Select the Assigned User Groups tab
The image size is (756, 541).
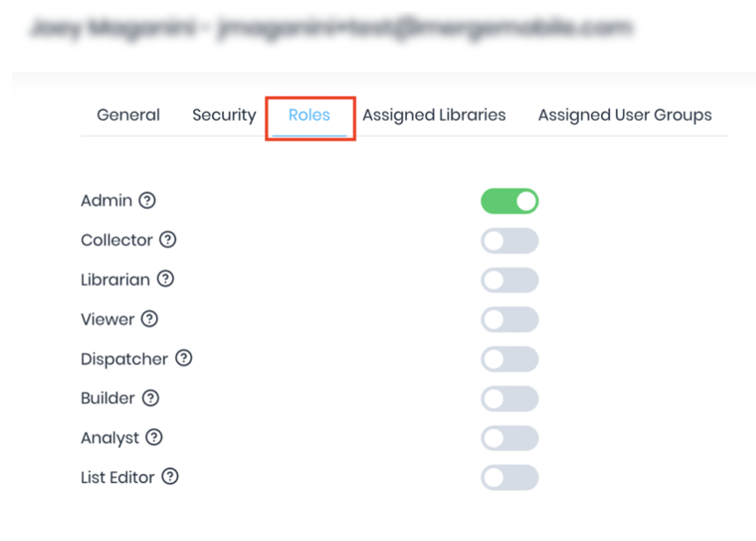625,115
